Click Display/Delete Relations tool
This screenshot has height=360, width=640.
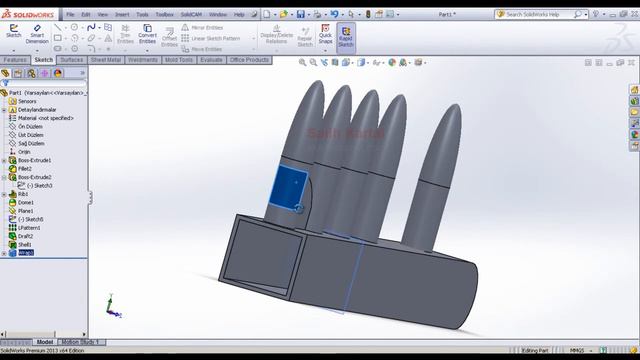[276, 34]
